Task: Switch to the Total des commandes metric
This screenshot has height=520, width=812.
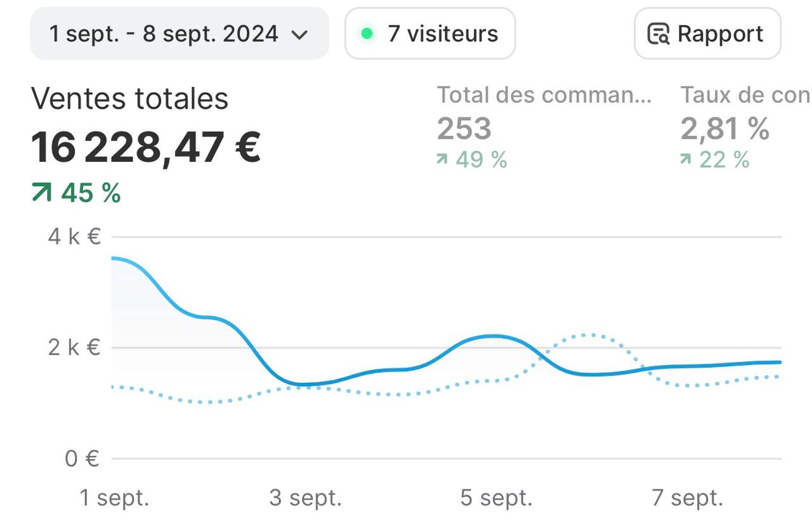Action: point(544,95)
